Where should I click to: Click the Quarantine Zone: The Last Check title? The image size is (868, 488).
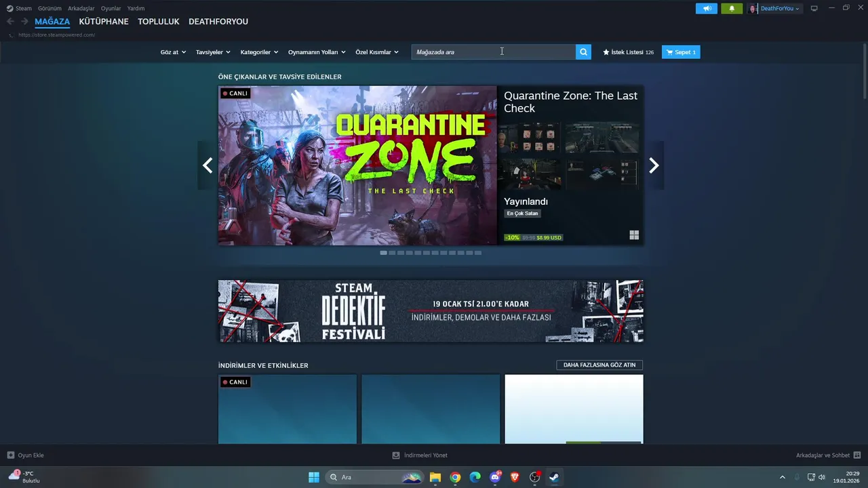coord(571,102)
